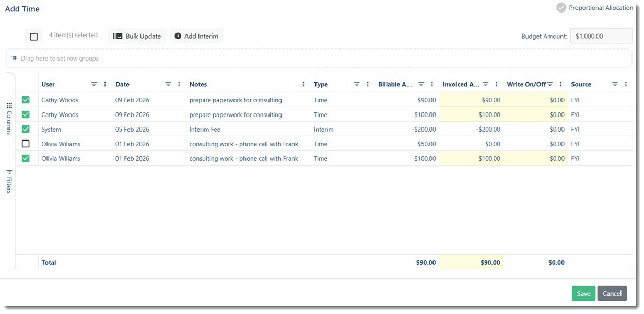Sort by the User column header
The width and height of the screenshot is (644, 314).
(48, 84)
